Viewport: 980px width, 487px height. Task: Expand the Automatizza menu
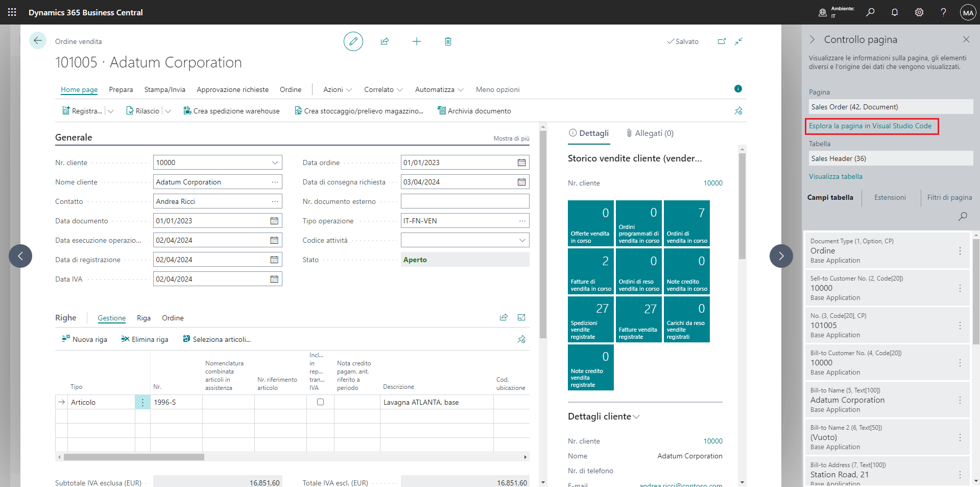click(439, 89)
